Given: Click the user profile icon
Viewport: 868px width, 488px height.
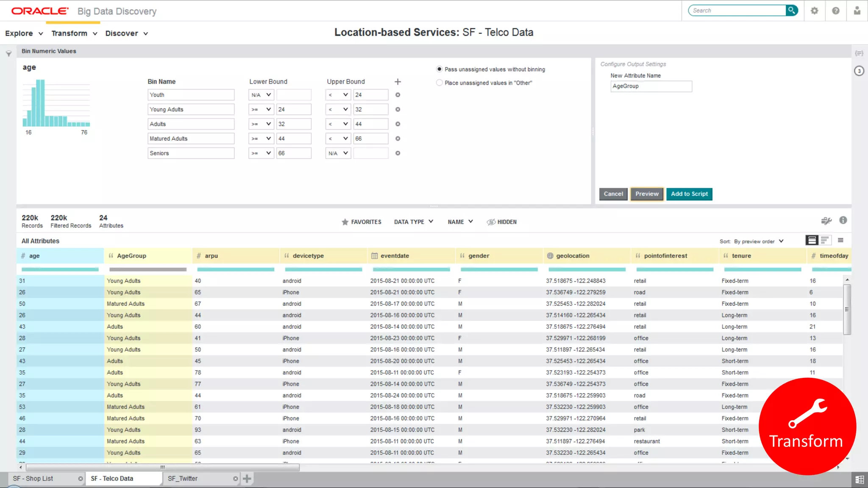Looking at the screenshot, I should coord(857,11).
